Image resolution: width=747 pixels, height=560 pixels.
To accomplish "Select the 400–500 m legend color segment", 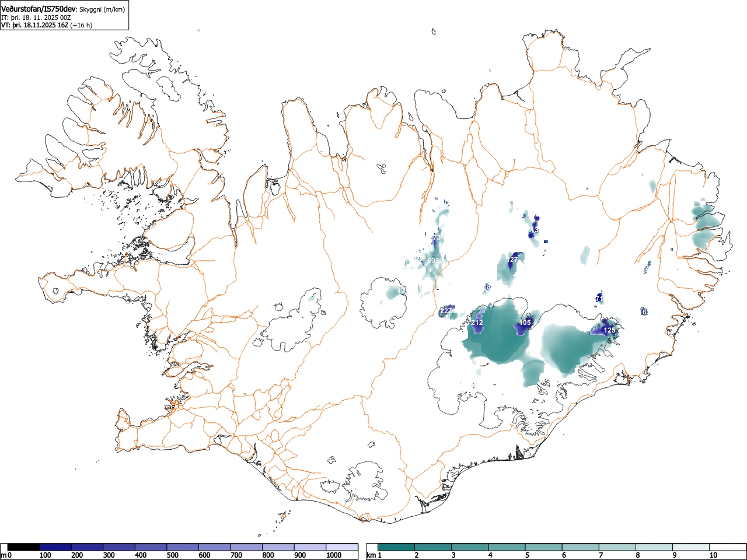I will pos(151,547).
